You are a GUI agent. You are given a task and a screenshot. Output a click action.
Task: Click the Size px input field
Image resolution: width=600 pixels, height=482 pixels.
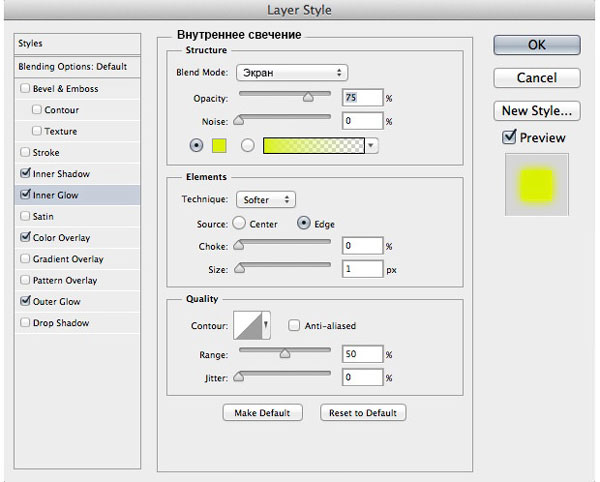click(361, 269)
